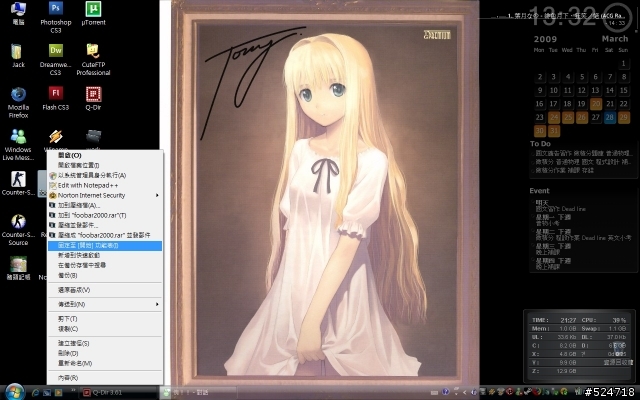
Task: Choose 刪除(D) in context menu
Action: point(105,353)
